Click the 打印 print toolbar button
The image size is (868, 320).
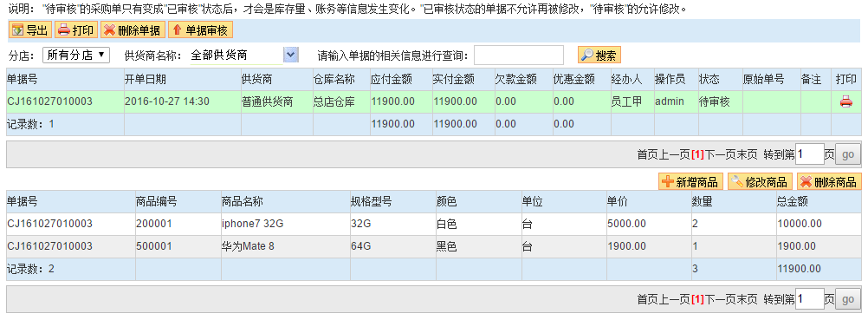(76, 30)
